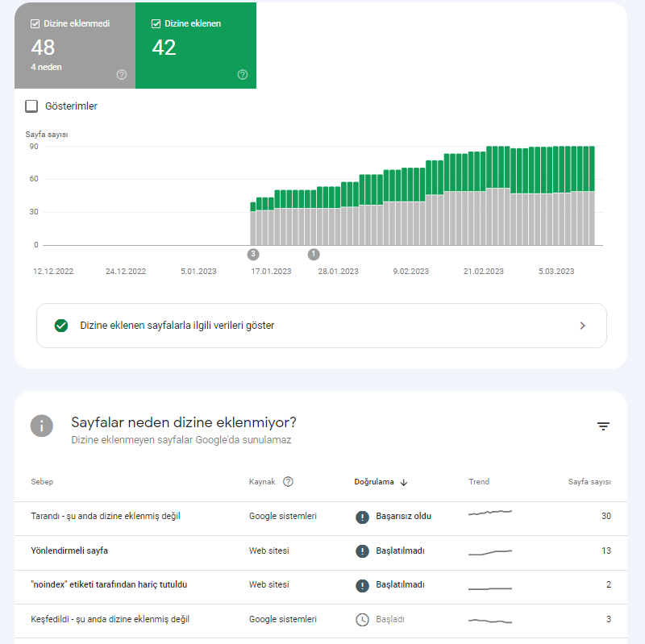Enable the Gösterimler checkbox
This screenshot has width=645, height=644.
(31, 106)
